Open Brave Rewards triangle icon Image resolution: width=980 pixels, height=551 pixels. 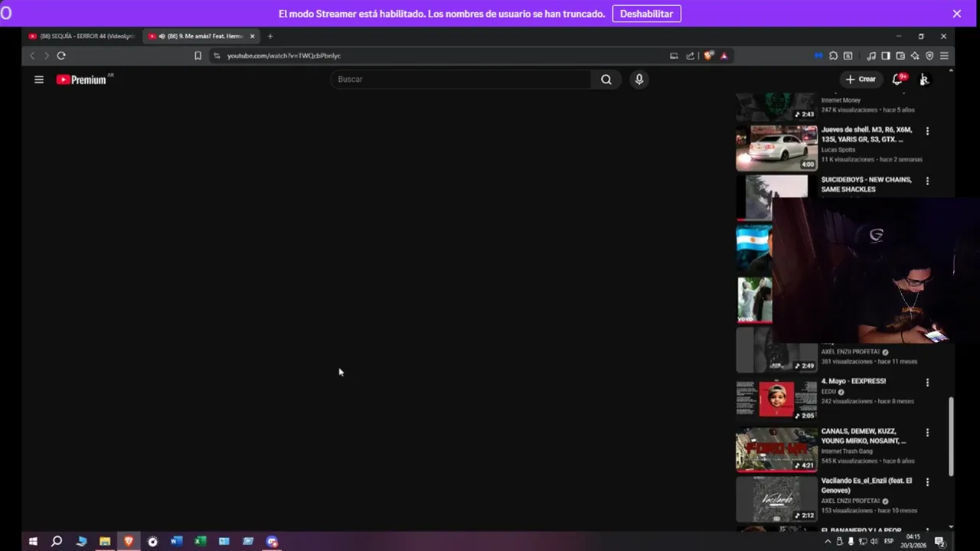pos(724,55)
